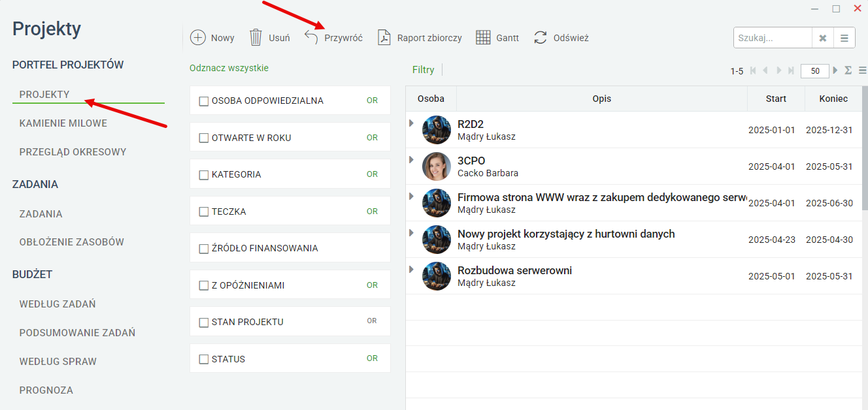Open table column options menu icon
The height and width of the screenshot is (410, 868).
click(x=862, y=71)
